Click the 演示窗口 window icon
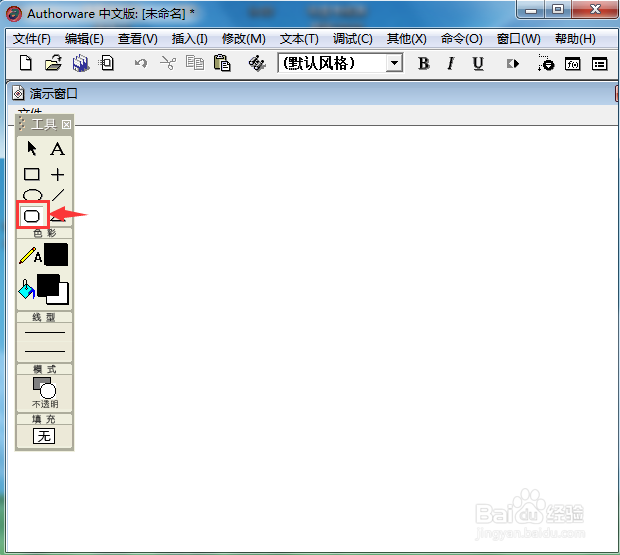This screenshot has width=620, height=555. [x=18, y=94]
